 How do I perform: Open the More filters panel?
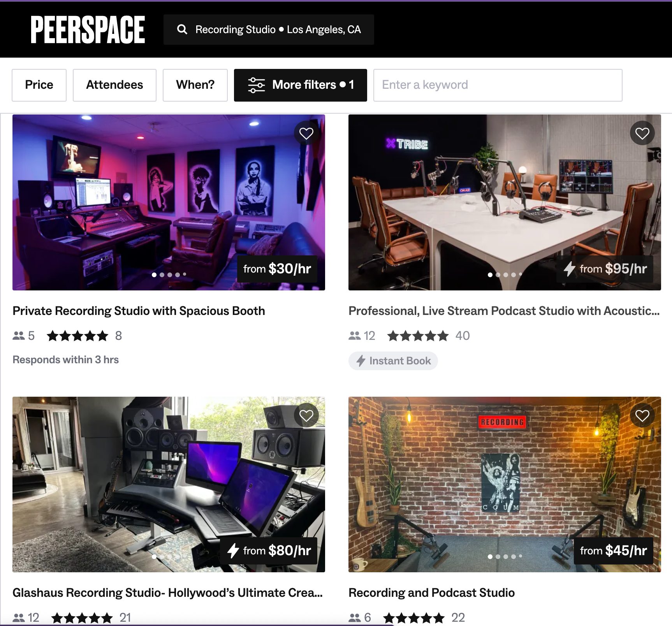pyautogui.click(x=300, y=85)
